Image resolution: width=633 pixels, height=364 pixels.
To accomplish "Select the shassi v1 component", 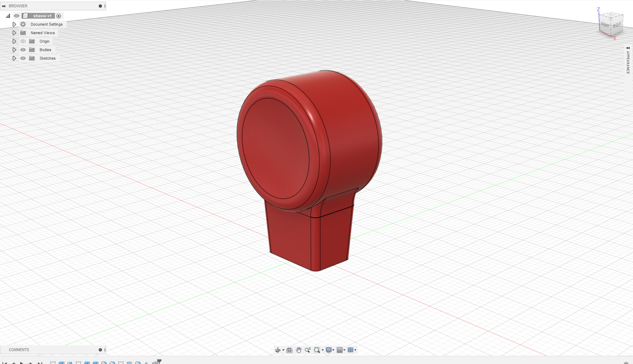I will tap(42, 16).
